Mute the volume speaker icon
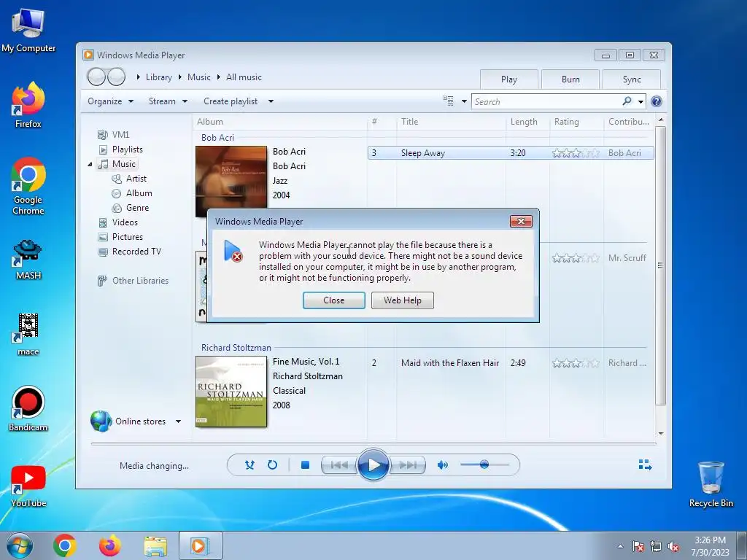 [443, 464]
